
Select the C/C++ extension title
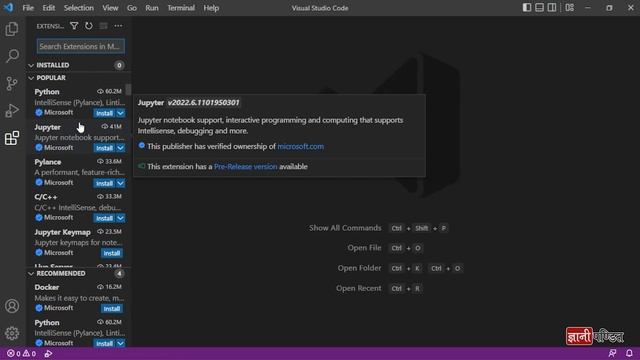[46, 197]
